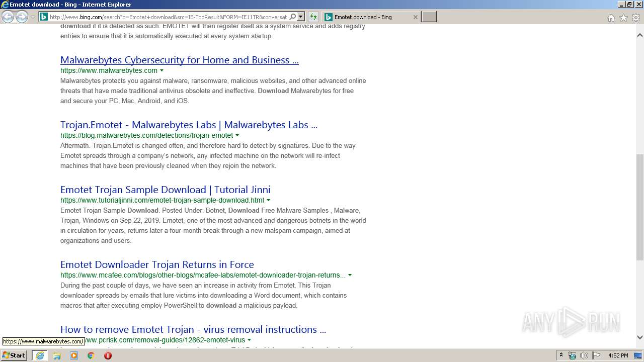The width and height of the screenshot is (644, 362).
Task: Refresh the page with the refresh icon
Action: tap(313, 17)
